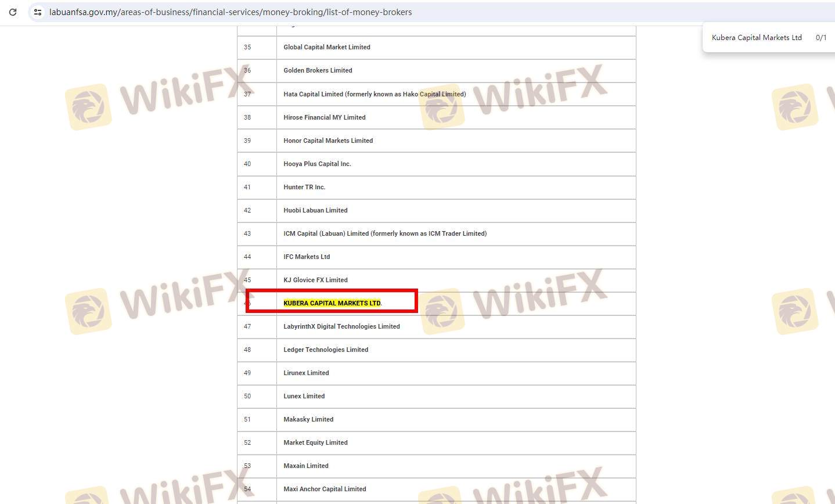Focus the labuanfsa.gov.my address bar URL
Image resolution: width=835 pixels, height=504 pixels.
pos(231,12)
